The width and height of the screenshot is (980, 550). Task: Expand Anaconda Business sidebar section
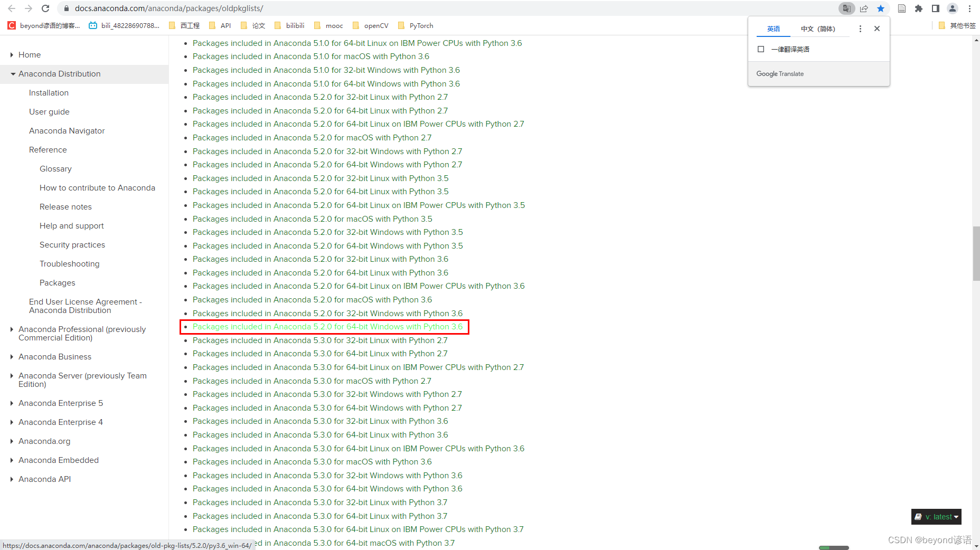coord(12,357)
